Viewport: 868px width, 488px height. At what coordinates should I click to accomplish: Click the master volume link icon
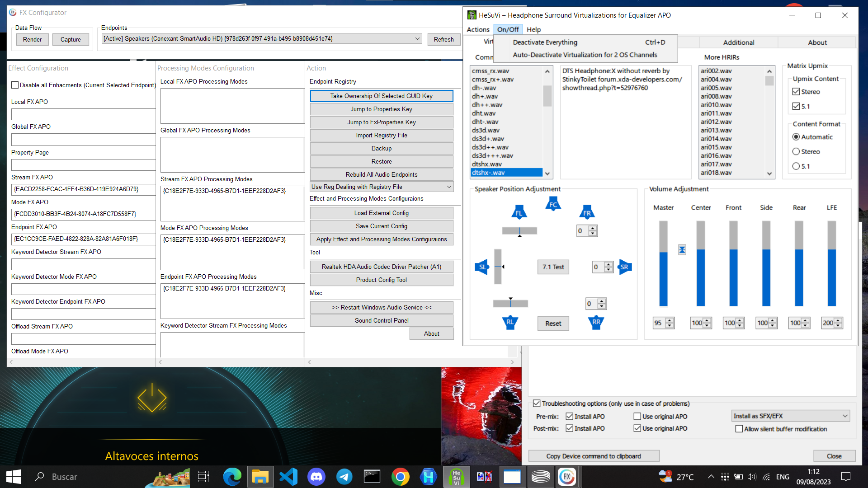(x=682, y=250)
